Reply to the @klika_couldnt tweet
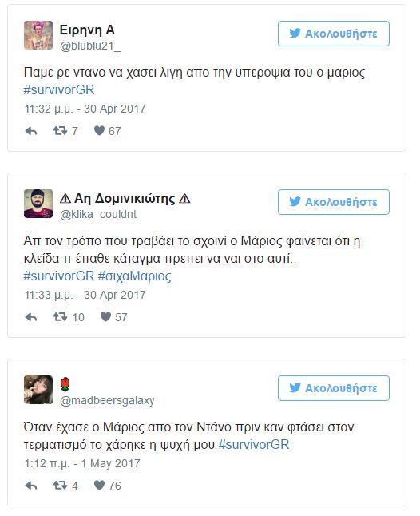This screenshot has height=516, width=420. [x=31, y=317]
